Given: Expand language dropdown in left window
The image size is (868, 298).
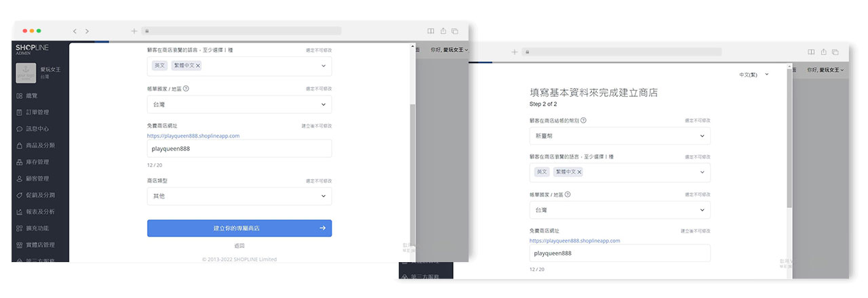Looking at the screenshot, I should [x=323, y=66].
